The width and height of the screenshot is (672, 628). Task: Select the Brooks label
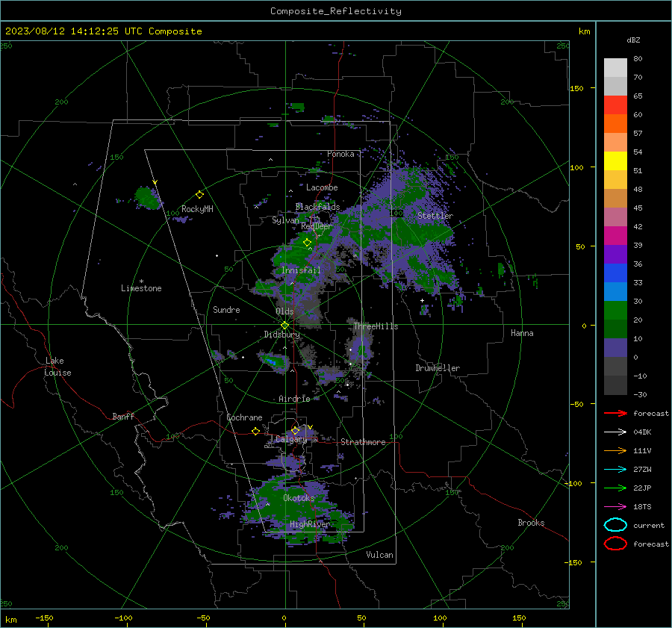(531, 523)
